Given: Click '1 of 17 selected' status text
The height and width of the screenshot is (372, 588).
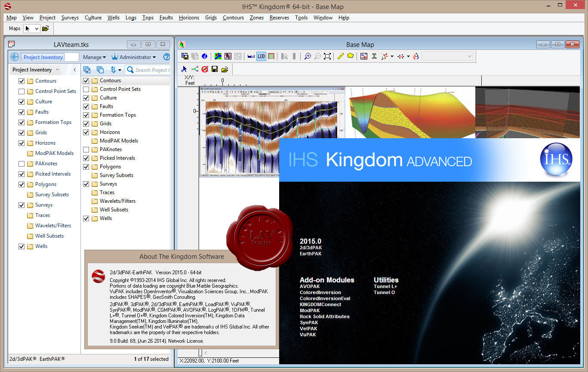Looking at the screenshot, I should point(151,359).
